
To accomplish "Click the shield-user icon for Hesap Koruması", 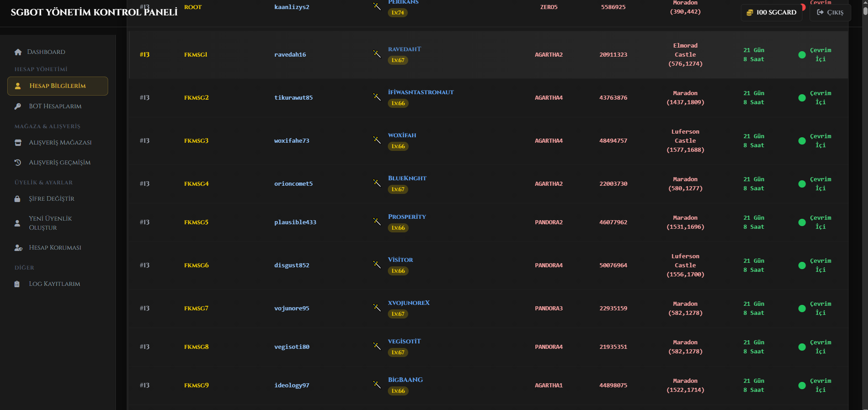I will (x=18, y=248).
